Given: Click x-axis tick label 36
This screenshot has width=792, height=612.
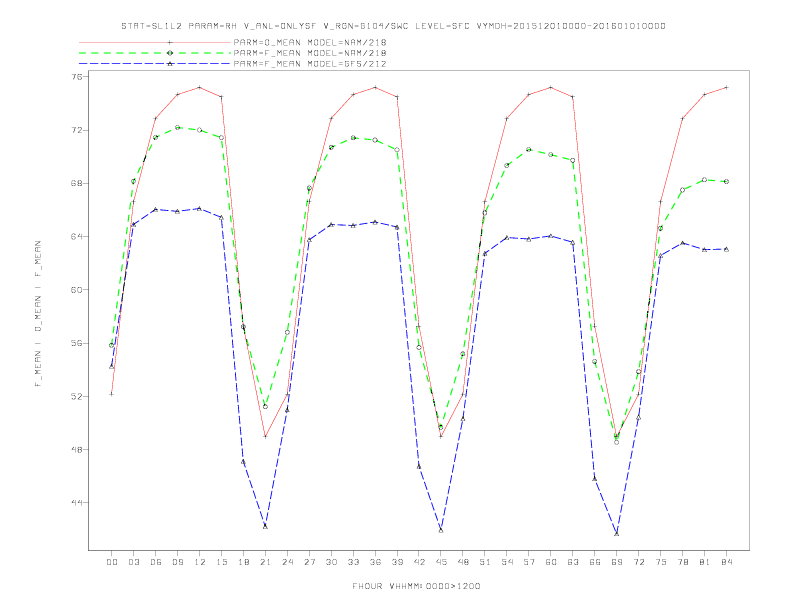Looking at the screenshot, I should (375, 562).
